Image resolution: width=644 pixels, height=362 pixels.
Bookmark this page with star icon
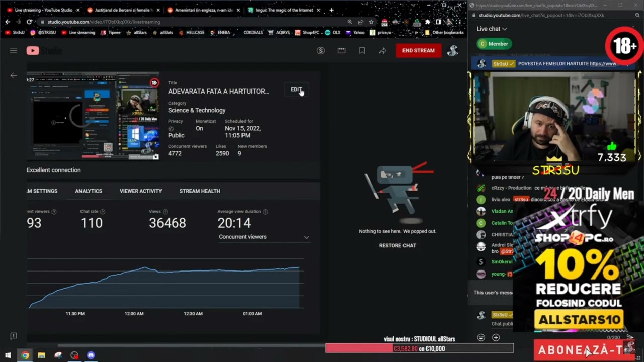click(x=371, y=22)
